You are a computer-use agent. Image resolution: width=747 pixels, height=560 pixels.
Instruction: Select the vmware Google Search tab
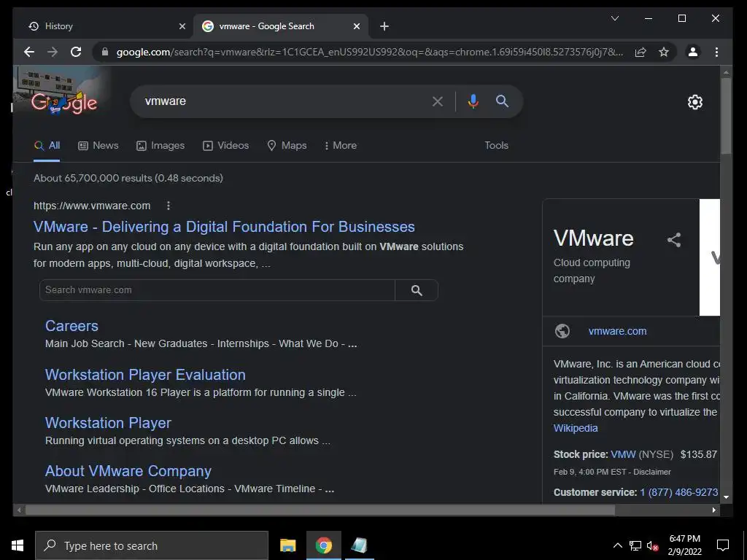pos(281,27)
